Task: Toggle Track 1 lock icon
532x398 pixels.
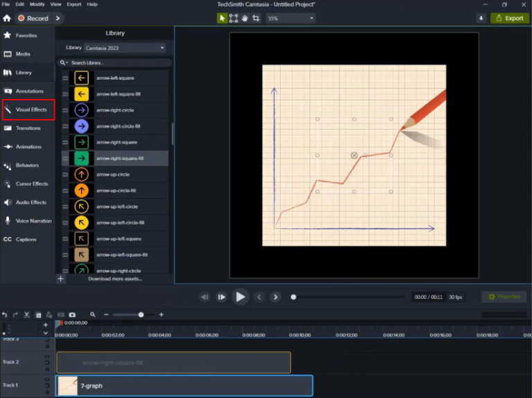Action: coord(47,392)
